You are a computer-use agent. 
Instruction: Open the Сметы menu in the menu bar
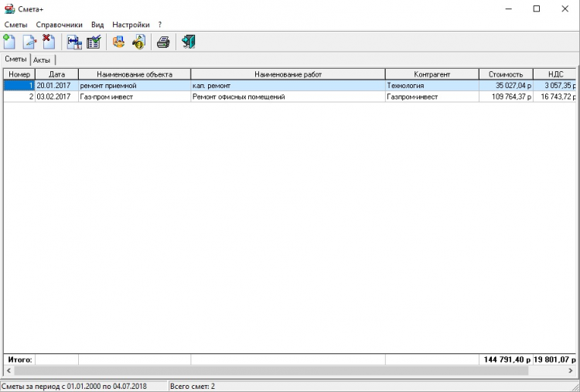click(x=16, y=25)
